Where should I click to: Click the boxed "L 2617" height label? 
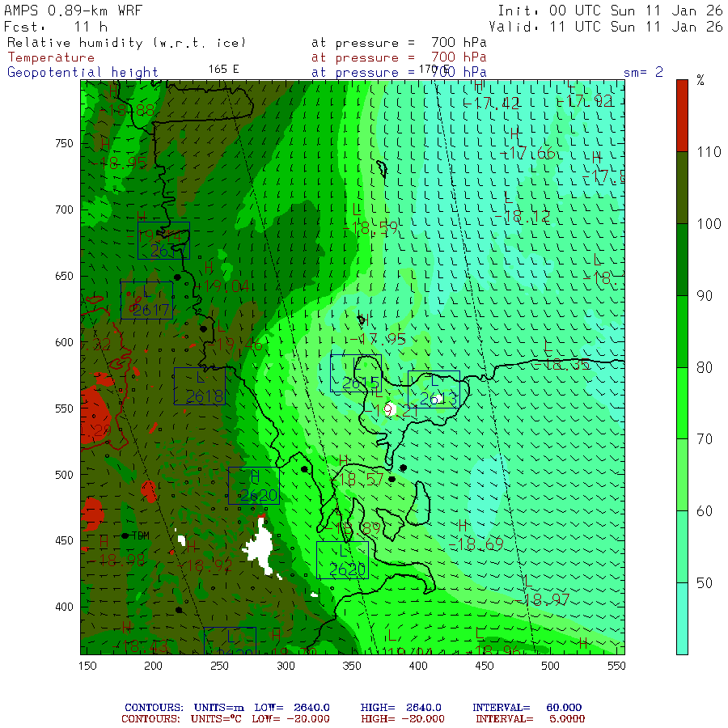tap(146, 300)
